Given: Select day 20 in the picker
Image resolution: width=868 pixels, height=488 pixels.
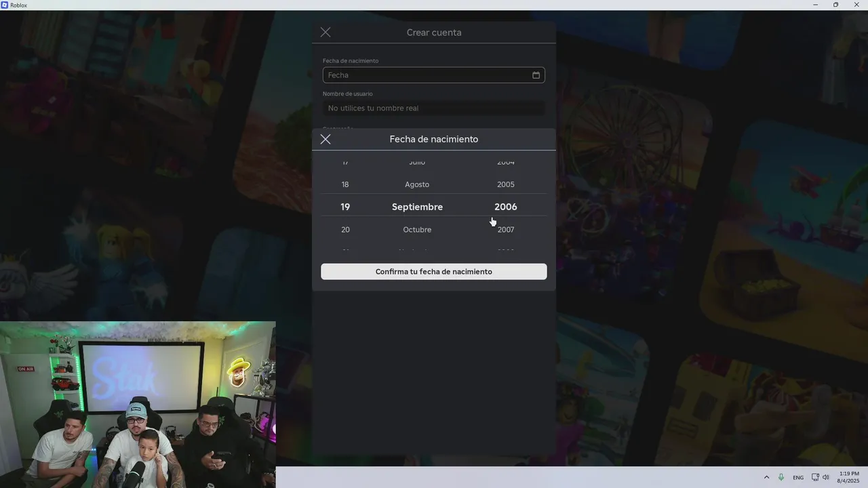Looking at the screenshot, I should (x=345, y=230).
